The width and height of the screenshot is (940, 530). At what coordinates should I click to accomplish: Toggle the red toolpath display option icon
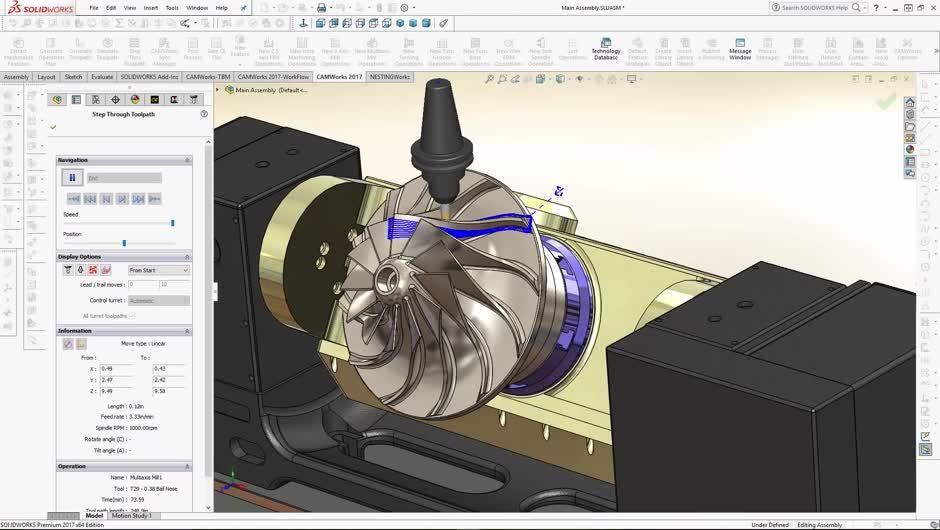pos(93,270)
